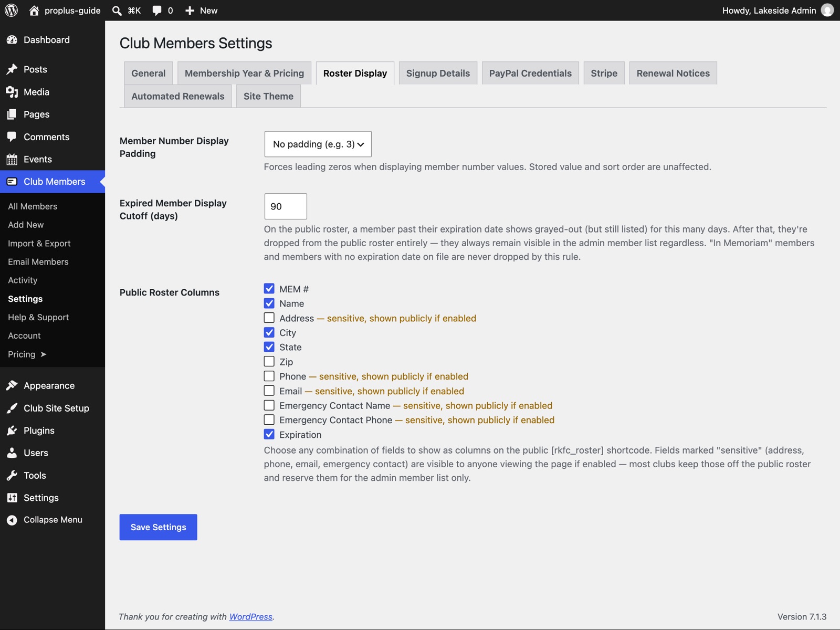Click the Pages icon in sidebar
The width and height of the screenshot is (840, 630).
tap(12, 114)
